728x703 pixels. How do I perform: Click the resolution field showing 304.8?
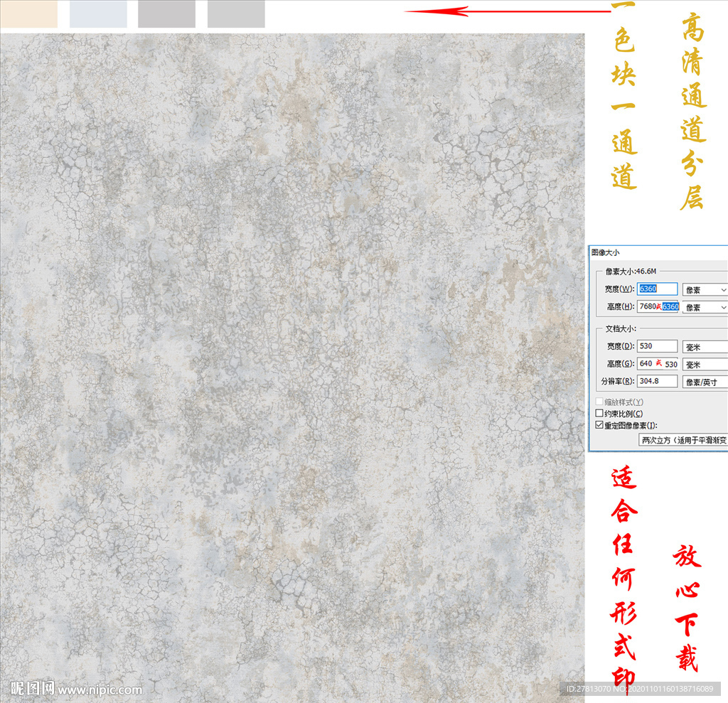(657, 381)
